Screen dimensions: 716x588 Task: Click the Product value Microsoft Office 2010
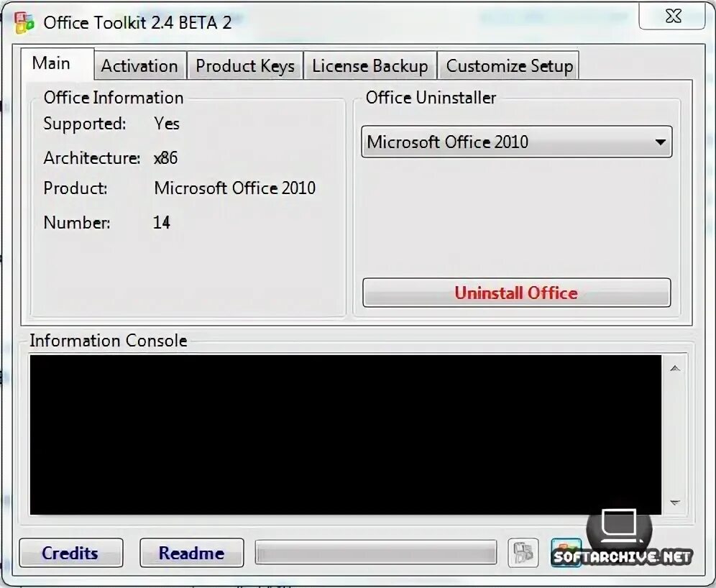click(234, 188)
